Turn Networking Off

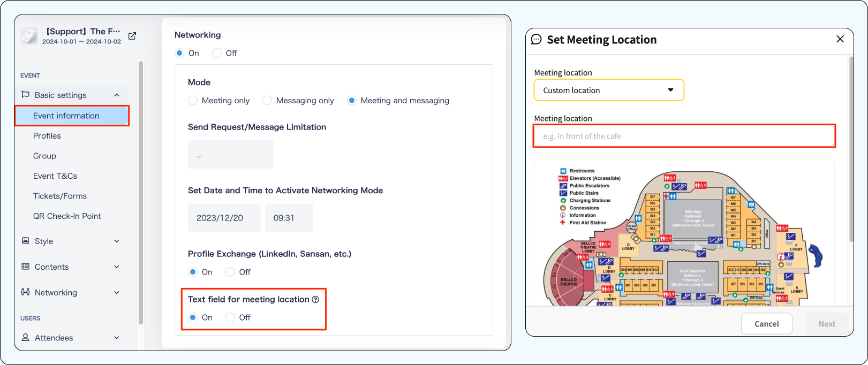click(217, 53)
